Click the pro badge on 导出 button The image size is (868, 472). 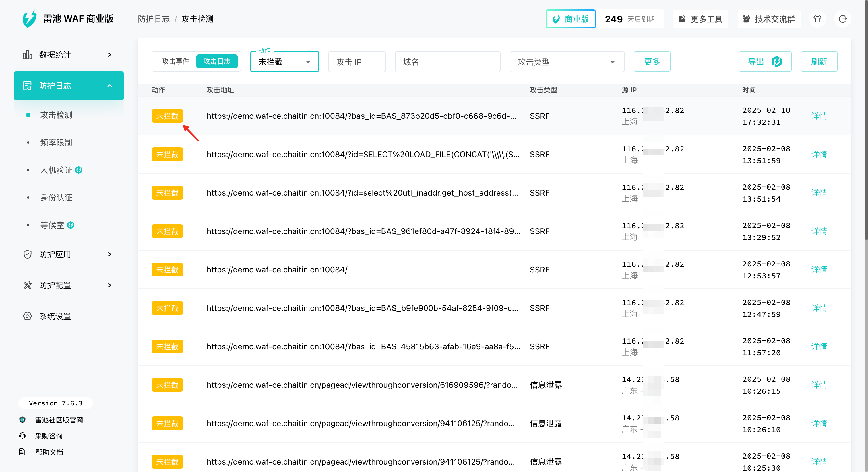777,62
